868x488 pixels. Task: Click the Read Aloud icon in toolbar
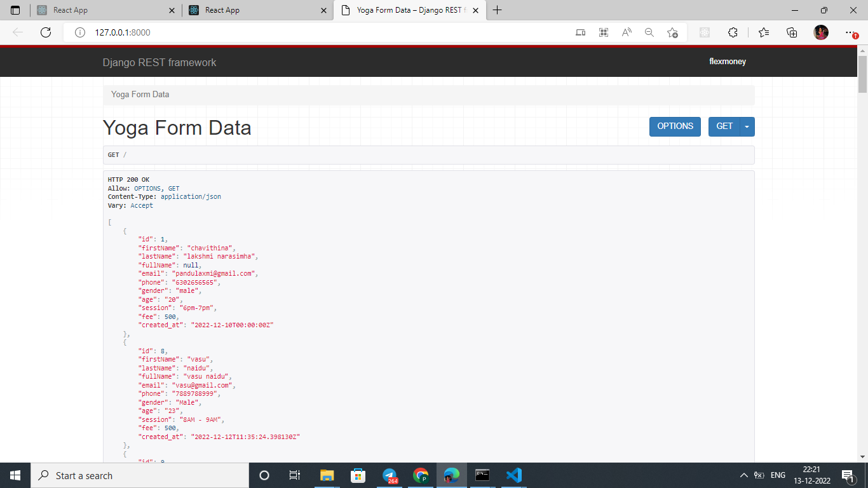tap(626, 32)
